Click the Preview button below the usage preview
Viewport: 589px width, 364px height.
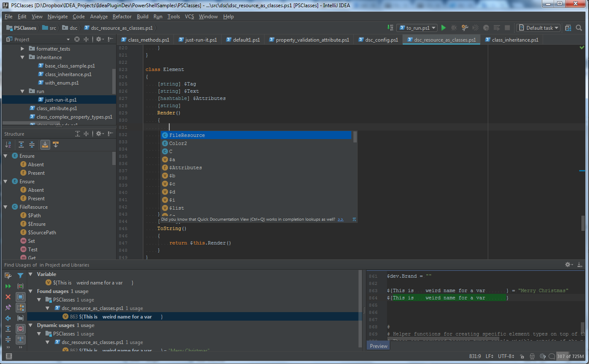[378, 346]
